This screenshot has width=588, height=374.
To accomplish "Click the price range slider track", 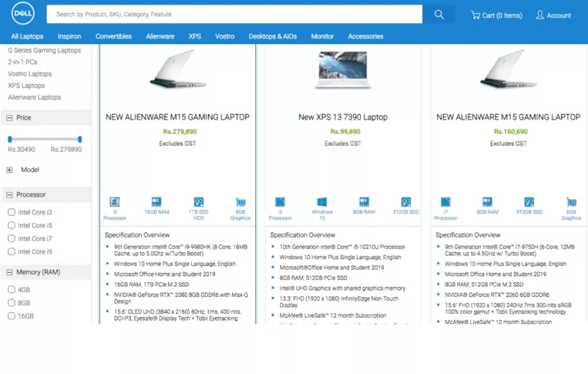I will 45,140.
